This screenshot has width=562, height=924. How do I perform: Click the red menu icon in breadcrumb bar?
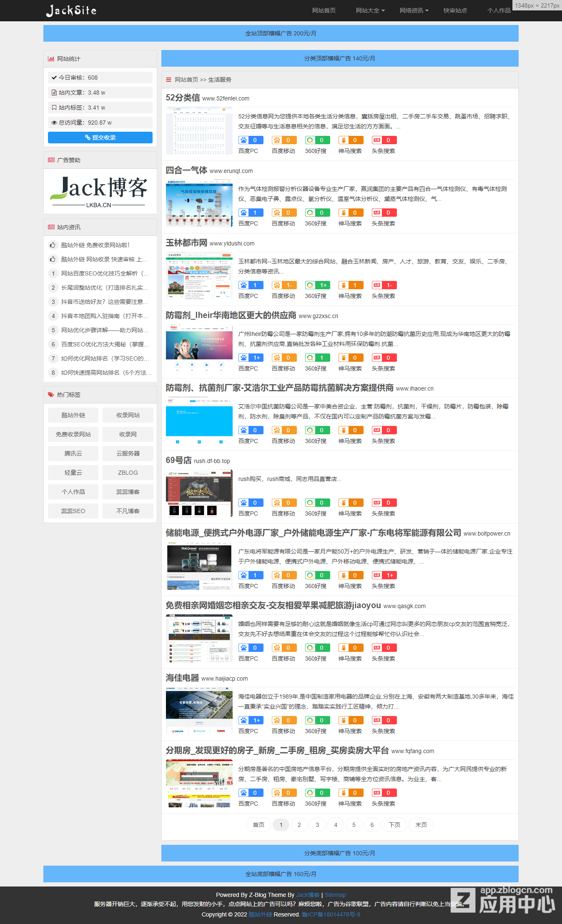(168, 80)
